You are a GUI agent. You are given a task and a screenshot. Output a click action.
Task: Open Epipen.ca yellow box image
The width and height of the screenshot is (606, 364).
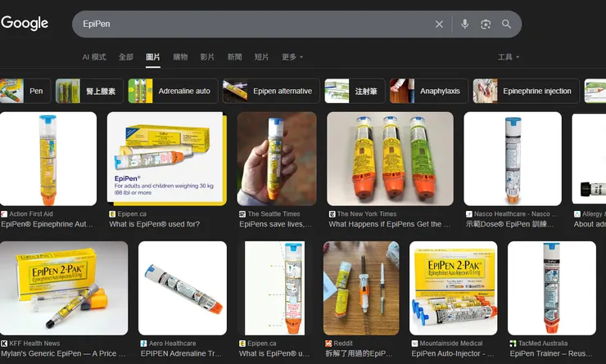[x=167, y=159]
